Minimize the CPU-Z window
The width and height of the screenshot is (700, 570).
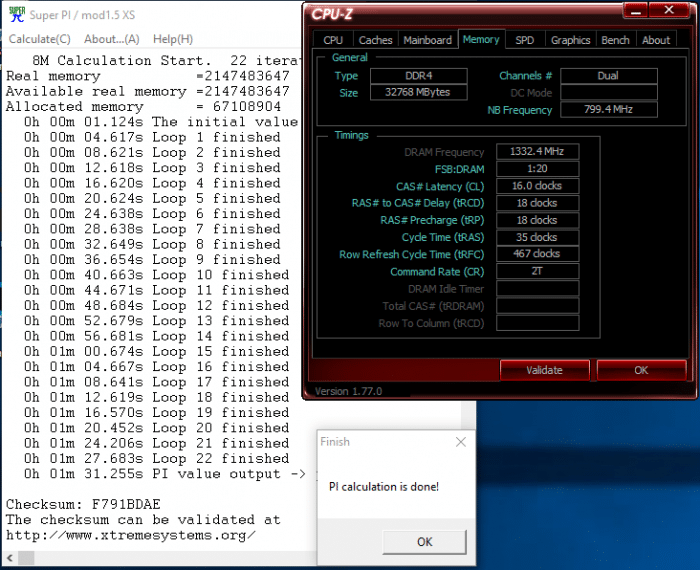click(x=636, y=11)
